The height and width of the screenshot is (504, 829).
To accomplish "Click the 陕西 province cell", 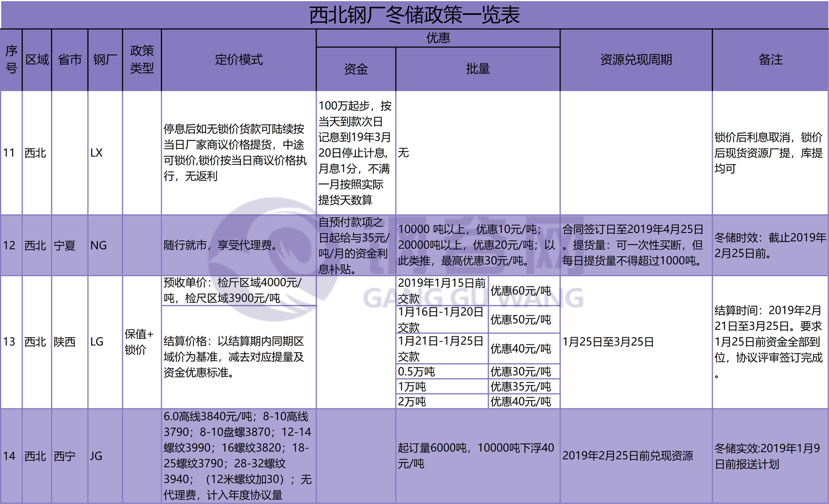I will (70, 342).
